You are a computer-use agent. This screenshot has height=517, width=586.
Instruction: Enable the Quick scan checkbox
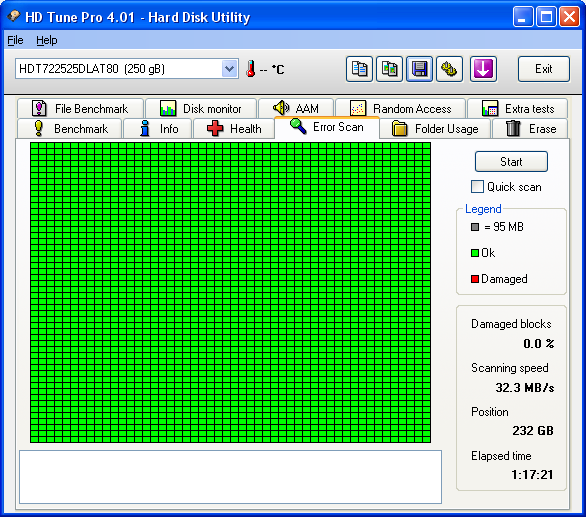point(477,187)
